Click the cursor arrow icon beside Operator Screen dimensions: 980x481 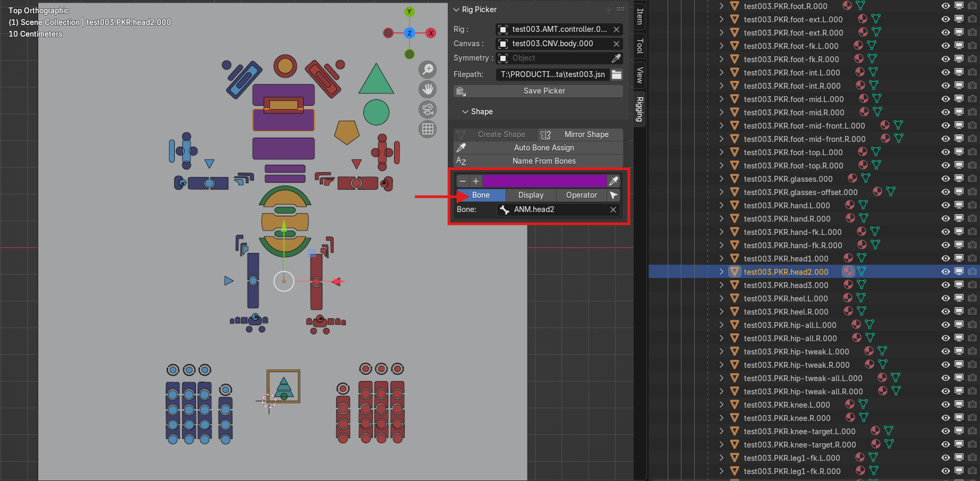click(613, 195)
